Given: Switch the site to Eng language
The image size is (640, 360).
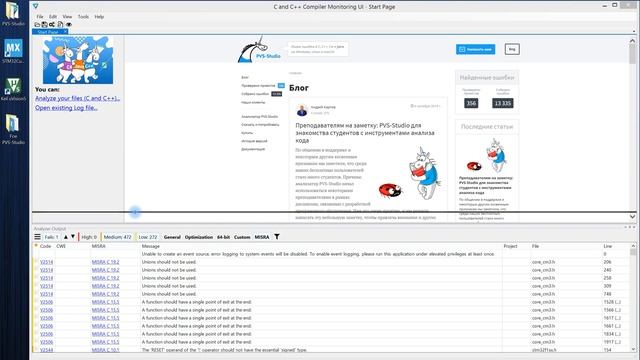Looking at the screenshot, I should (512, 49).
